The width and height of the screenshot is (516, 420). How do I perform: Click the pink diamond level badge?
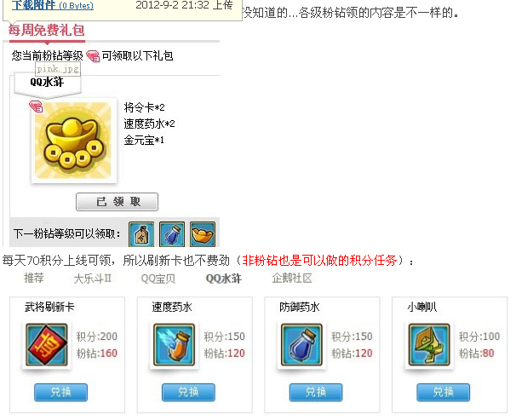(x=93, y=56)
